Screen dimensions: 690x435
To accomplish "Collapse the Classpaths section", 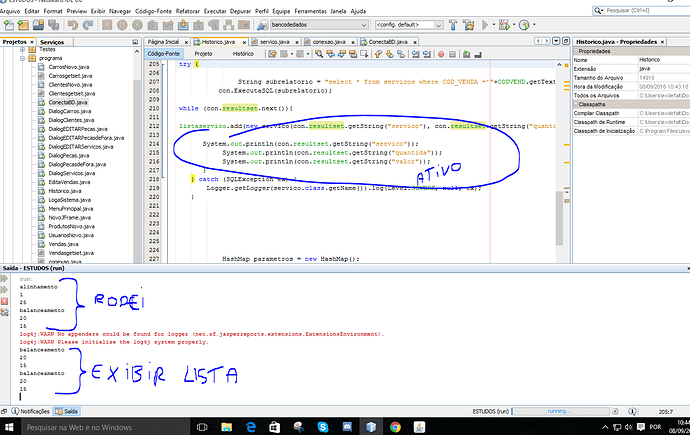I will (x=576, y=104).
